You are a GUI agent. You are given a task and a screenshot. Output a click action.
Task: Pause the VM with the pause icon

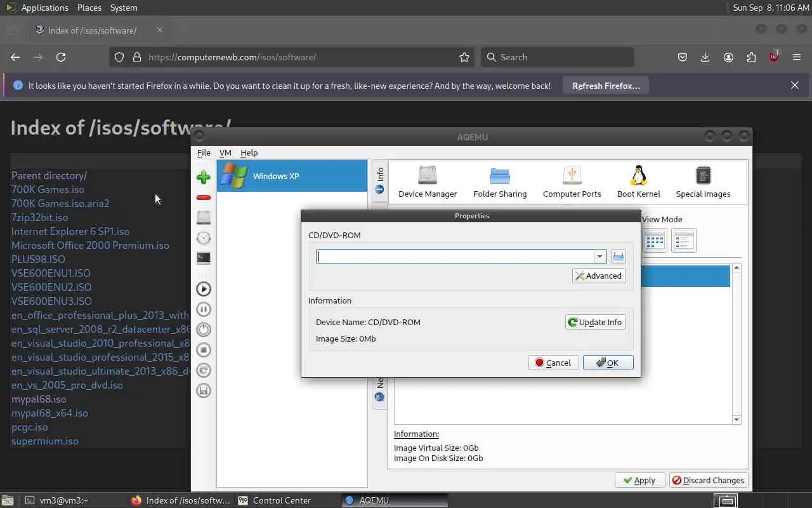[204, 309]
